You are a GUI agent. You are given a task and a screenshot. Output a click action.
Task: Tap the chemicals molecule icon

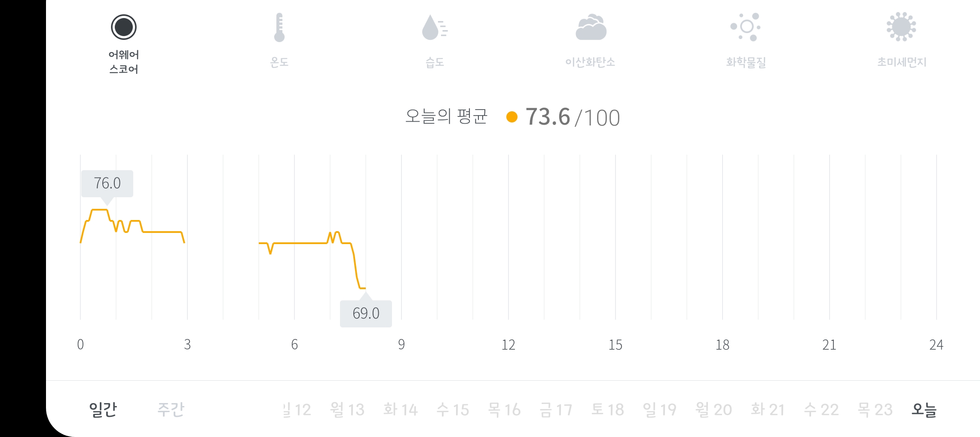(746, 27)
